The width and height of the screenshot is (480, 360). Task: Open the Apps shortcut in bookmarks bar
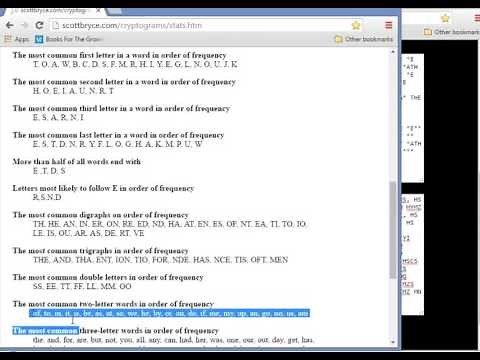coord(17,39)
